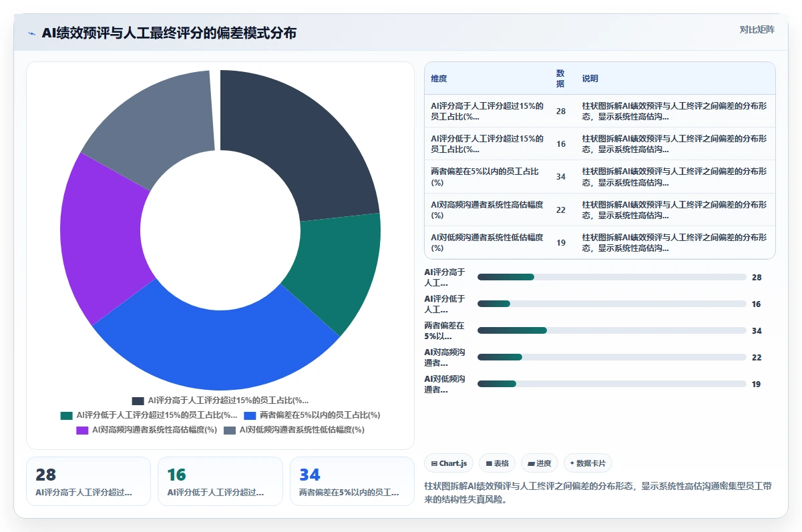This screenshot has height=532, width=802.
Task: Click progress bar with value 28
Action: coord(612,277)
